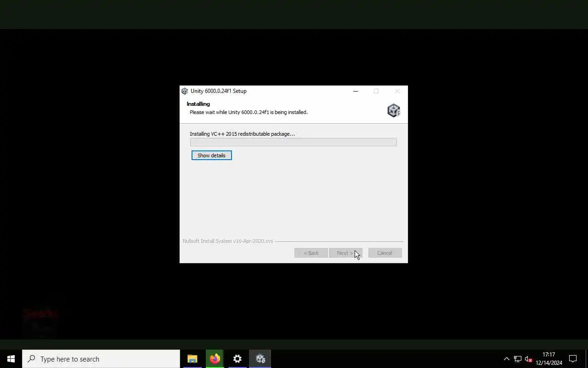Click the disabled Back button
588x368 pixels.
coord(311,253)
